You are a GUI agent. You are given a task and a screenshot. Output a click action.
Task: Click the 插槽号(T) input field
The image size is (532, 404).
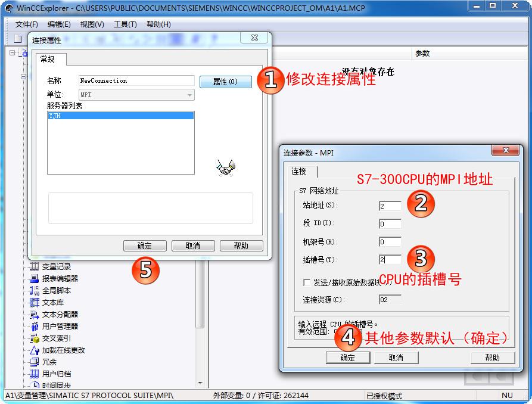(x=390, y=260)
